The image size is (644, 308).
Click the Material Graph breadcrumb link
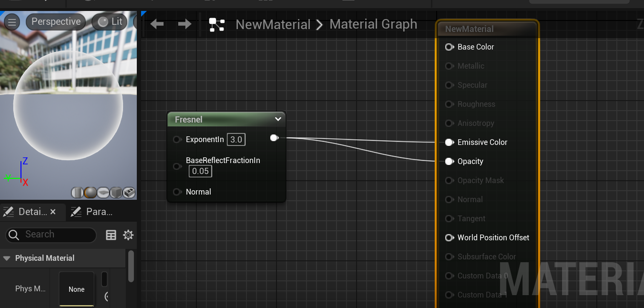pyautogui.click(x=373, y=24)
